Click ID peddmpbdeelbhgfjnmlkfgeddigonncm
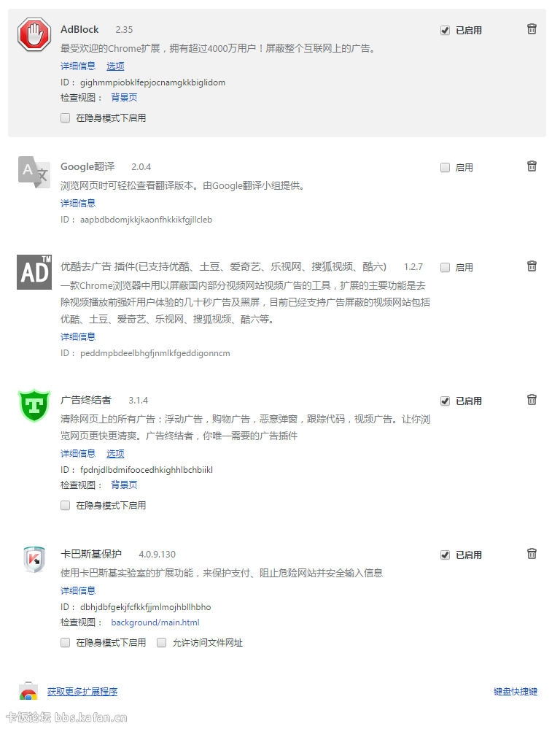This screenshot has width=560, height=729. [155, 353]
